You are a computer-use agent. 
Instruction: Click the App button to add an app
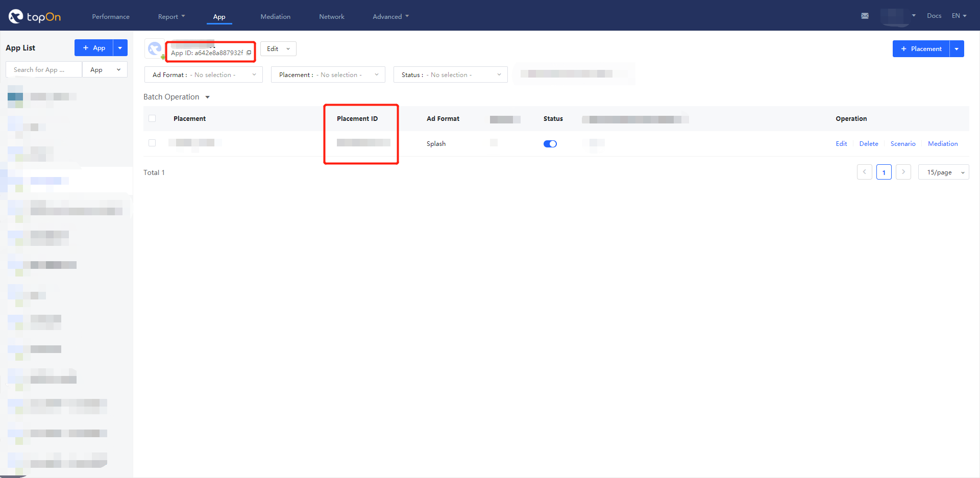(x=94, y=47)
